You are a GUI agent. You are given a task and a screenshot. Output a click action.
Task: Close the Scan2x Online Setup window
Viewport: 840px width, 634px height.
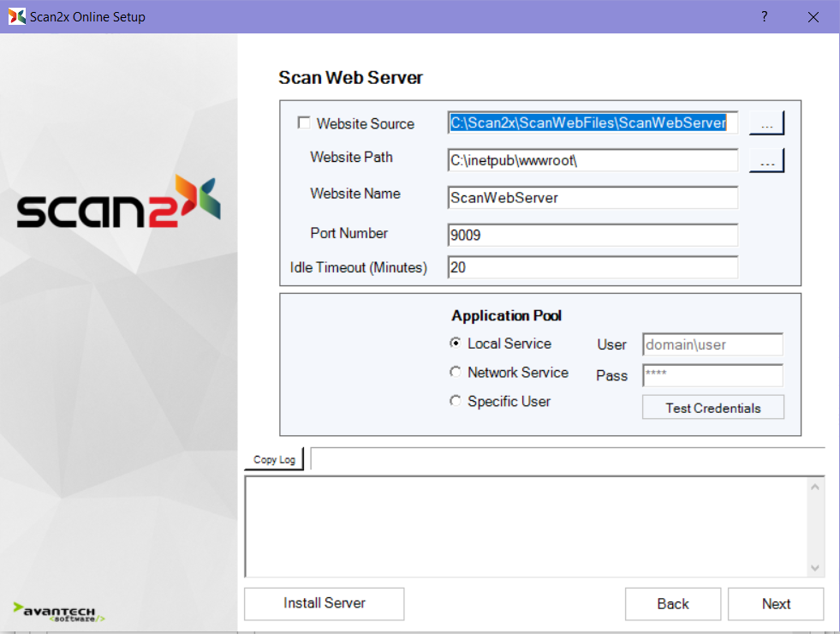[813, 17]
